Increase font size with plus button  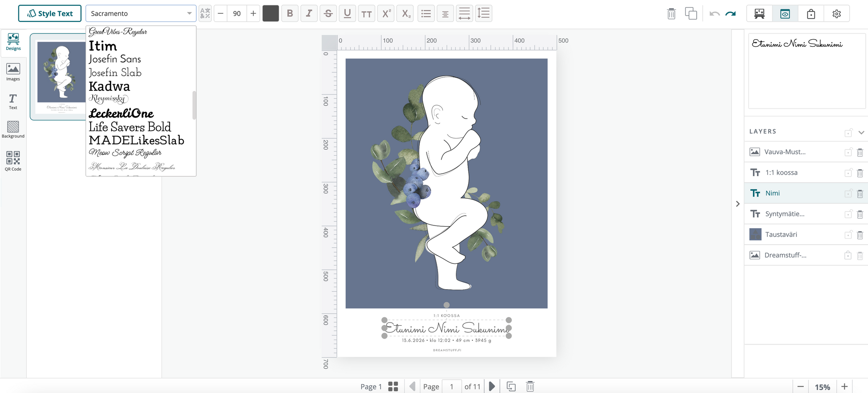click(x=253, y=13)
